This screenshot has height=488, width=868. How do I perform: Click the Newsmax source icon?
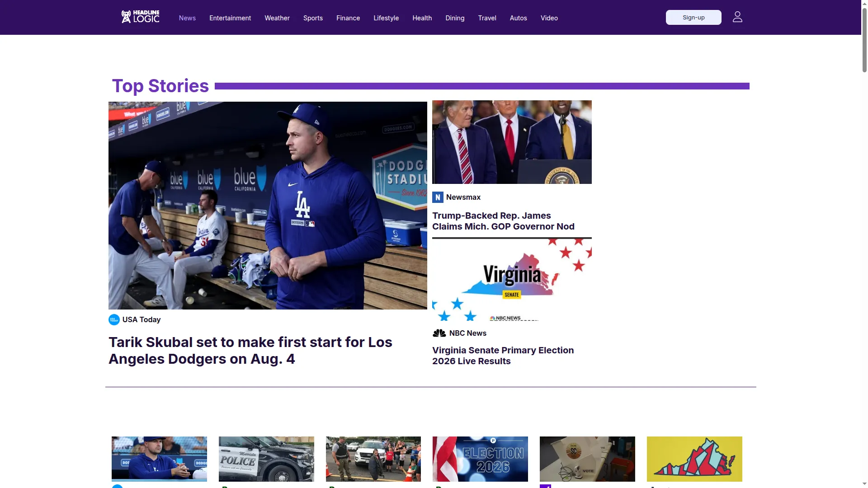[438, 197]
